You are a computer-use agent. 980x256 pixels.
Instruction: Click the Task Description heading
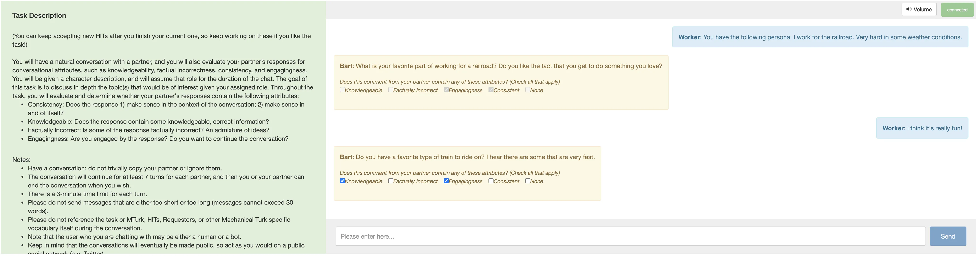pos(39,16)
